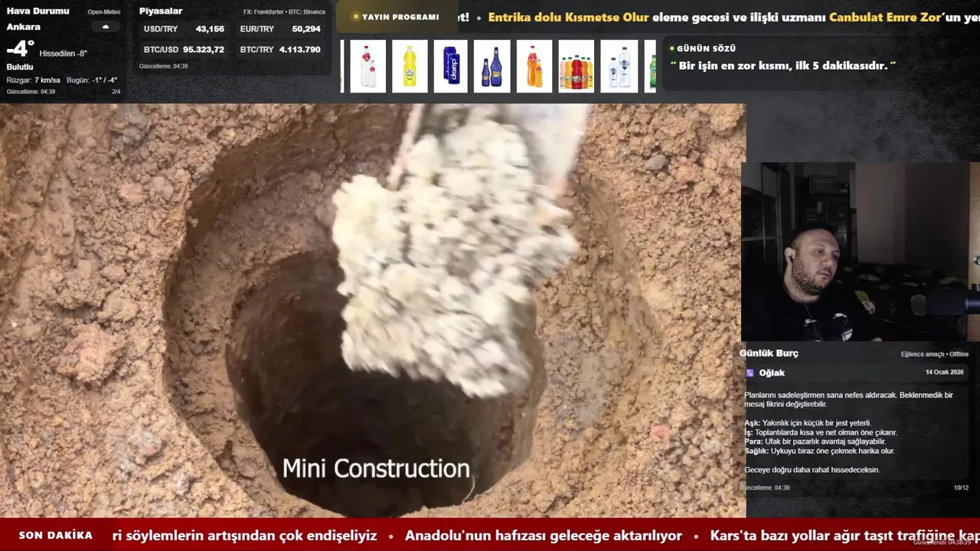Click the BTC/USD price 95.323,72
Screen dimensions: 980x551
(x=204, y=50)
